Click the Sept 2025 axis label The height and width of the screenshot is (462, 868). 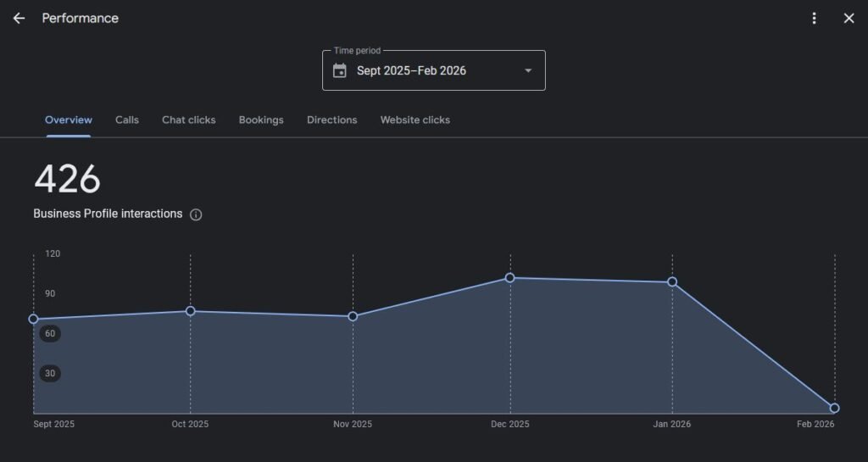(53, 424)
